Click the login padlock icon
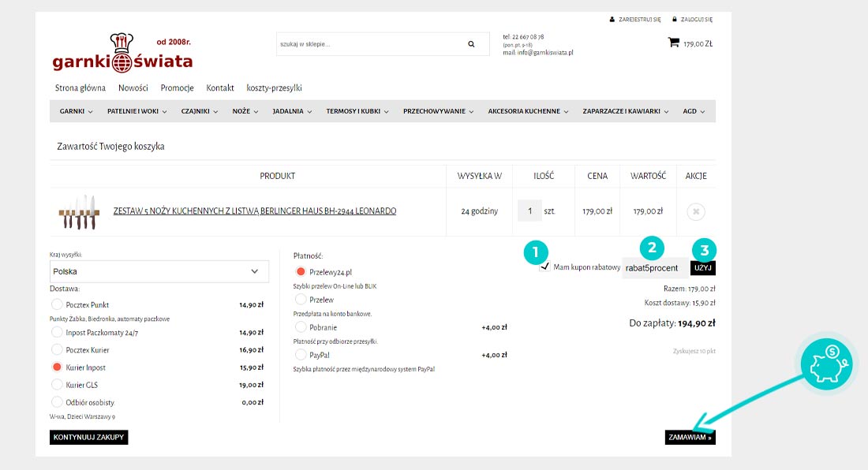This screenshot has width=868, height=470. click(674, 20)
